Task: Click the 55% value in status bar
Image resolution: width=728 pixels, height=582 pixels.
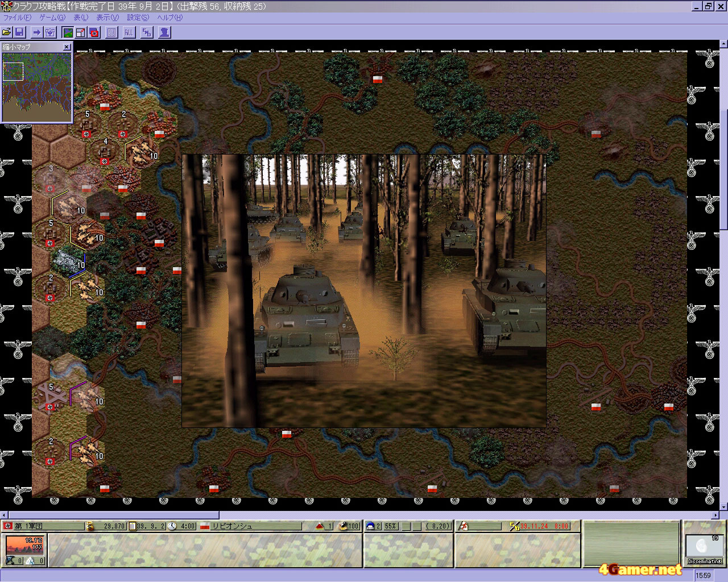Action: tap(390, 526)
